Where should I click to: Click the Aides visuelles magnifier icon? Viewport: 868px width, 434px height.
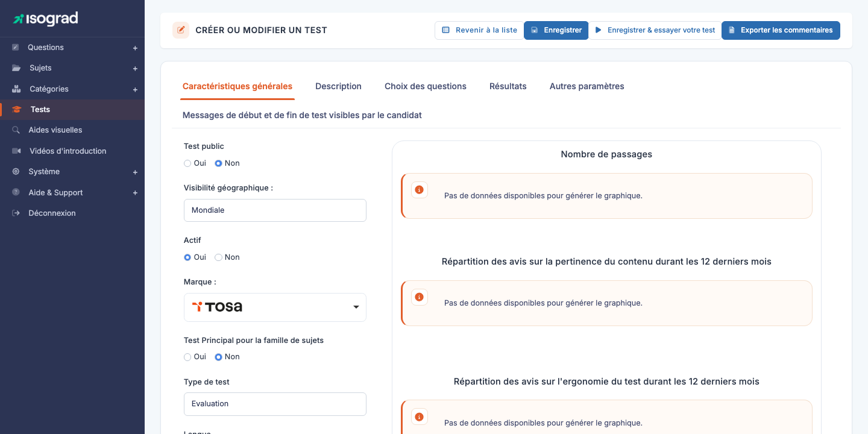(16, 130)
